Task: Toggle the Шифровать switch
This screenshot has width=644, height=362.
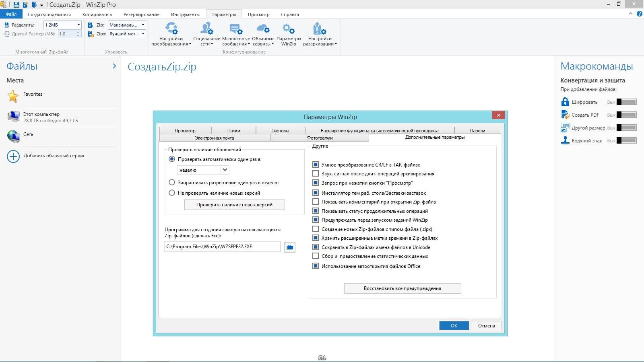Action: click(627, 102)
